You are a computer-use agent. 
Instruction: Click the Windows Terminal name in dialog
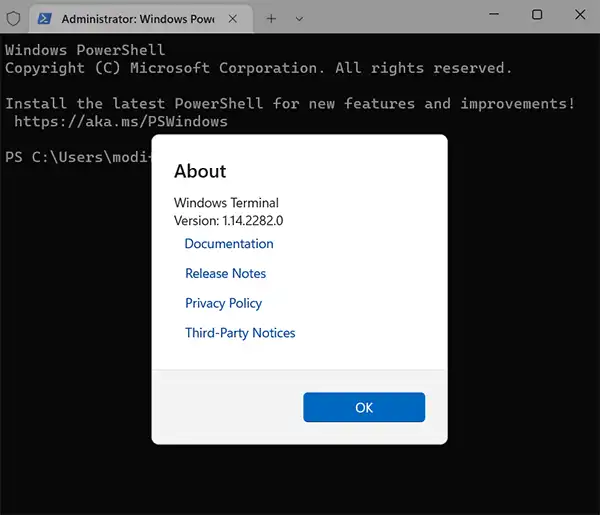tap(226, 203)
